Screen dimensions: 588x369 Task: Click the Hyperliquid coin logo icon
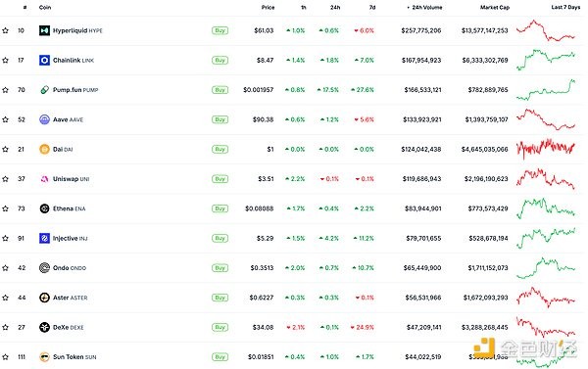point(44,30)
